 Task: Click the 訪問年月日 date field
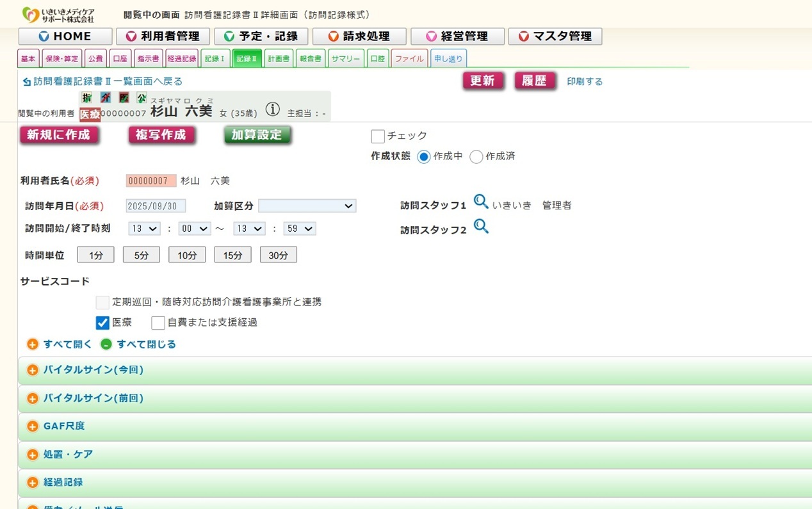pos(156,206)
